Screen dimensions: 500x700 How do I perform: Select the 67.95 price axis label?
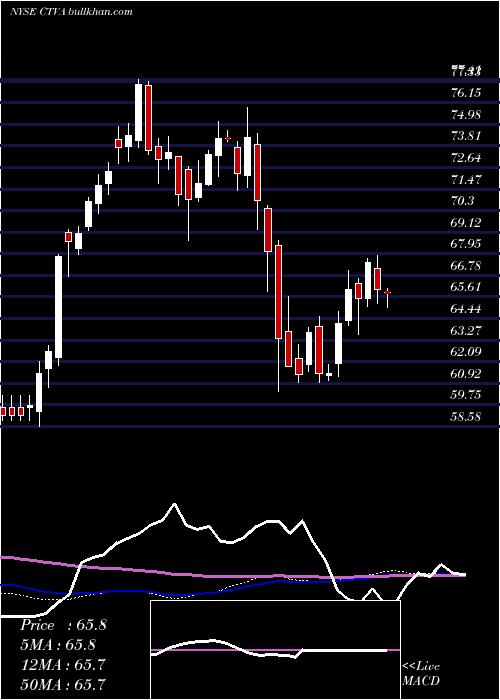pos(466,244)
